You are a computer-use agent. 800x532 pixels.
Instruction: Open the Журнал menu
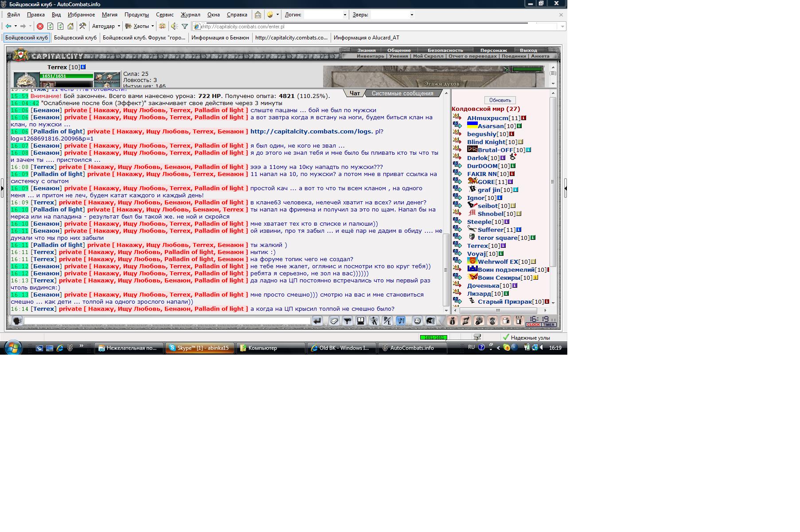(191, 15)
